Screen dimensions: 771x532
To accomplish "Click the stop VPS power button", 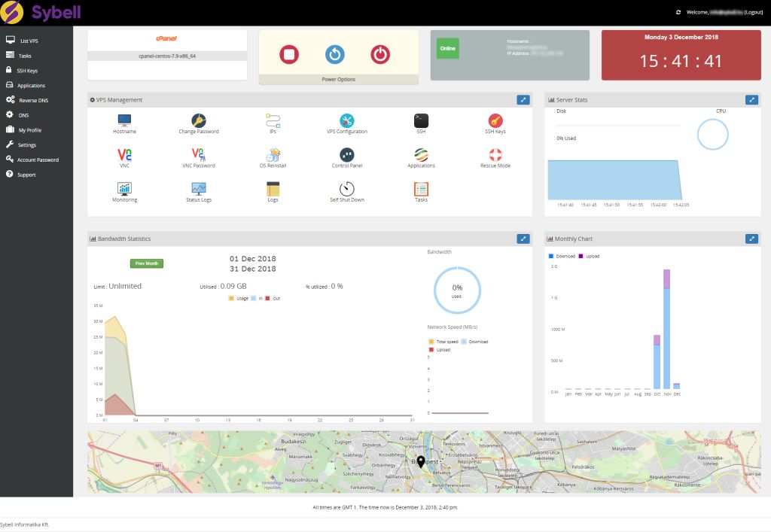I will [289, 54].
